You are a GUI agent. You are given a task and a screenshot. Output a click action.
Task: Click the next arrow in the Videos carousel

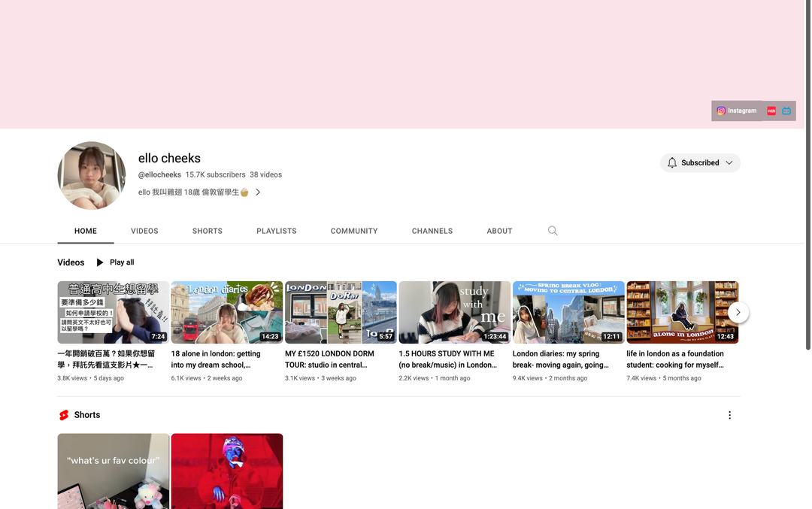point(738,312)
